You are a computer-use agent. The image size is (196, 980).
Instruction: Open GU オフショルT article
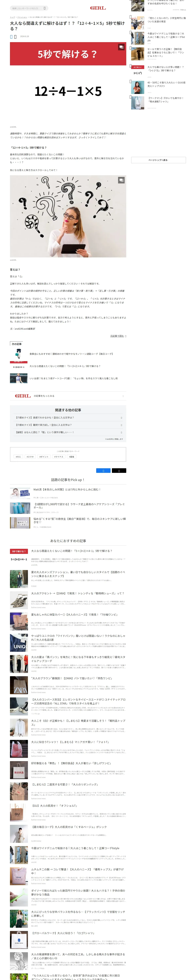[x=54, y=806]
